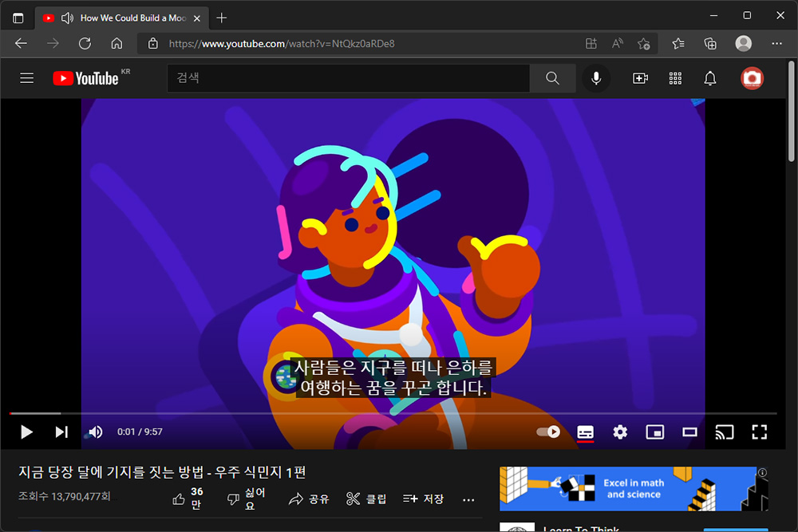This screenshot has height=532, width=798.
Task: Open the browser profile icon
Action: [744, 44]
